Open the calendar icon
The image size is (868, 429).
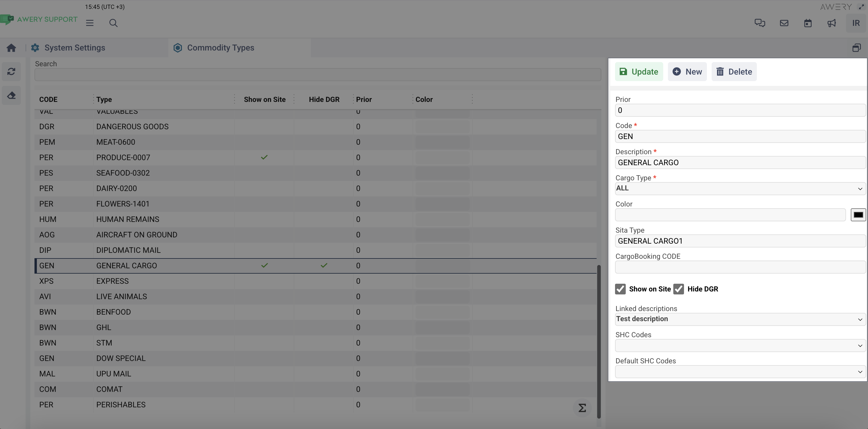(x=808, y=23)
